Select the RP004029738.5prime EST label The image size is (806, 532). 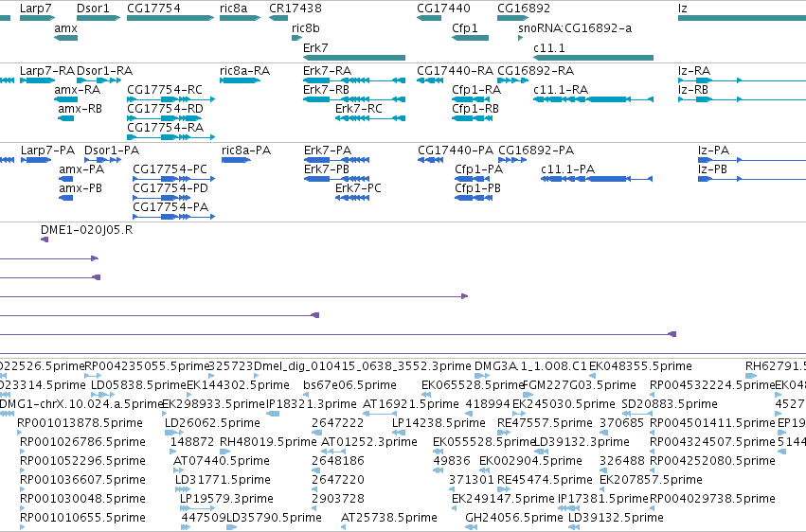(x=712, y=499)
